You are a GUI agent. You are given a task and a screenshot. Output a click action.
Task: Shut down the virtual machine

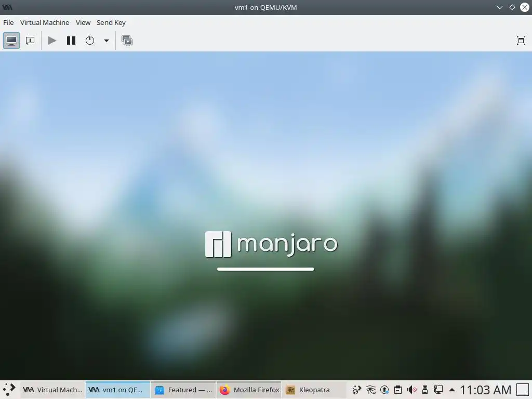coord(89,41)
